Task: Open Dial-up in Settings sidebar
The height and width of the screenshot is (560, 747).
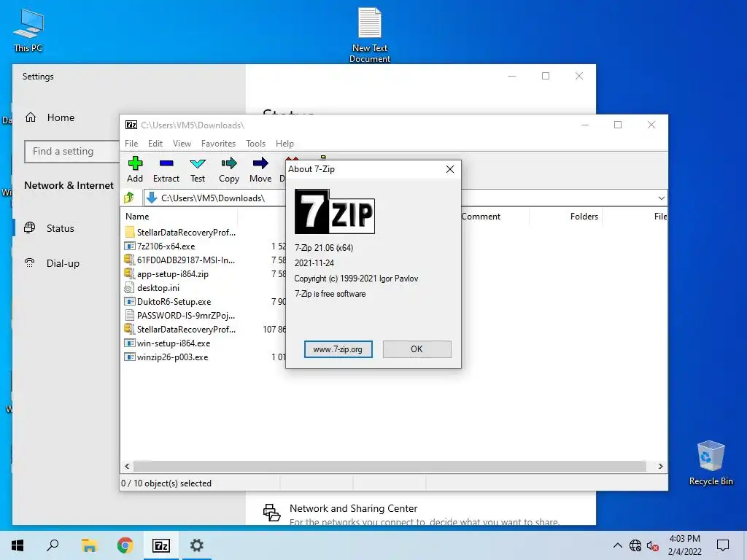Action: [63, 262]
